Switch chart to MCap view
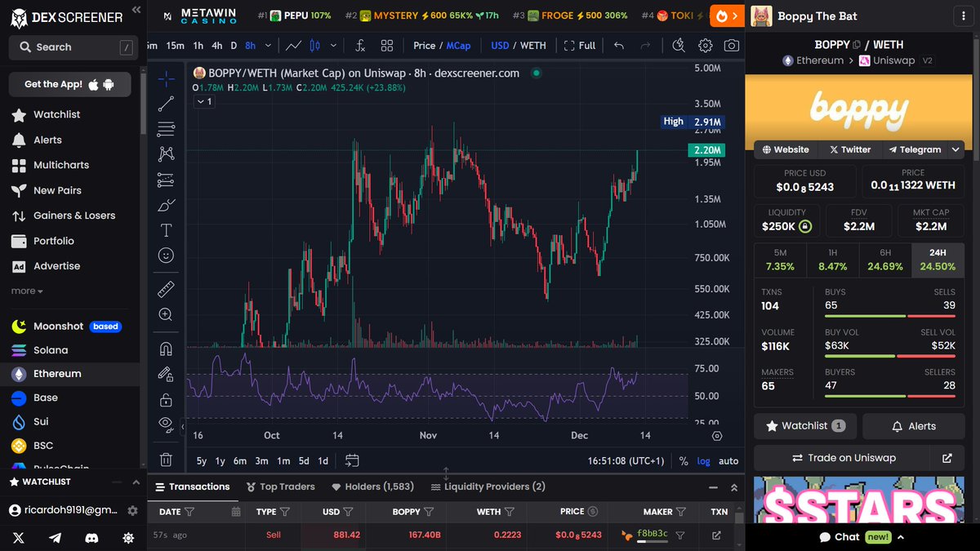This screenshot has width=980, height=551. (459, 46)
